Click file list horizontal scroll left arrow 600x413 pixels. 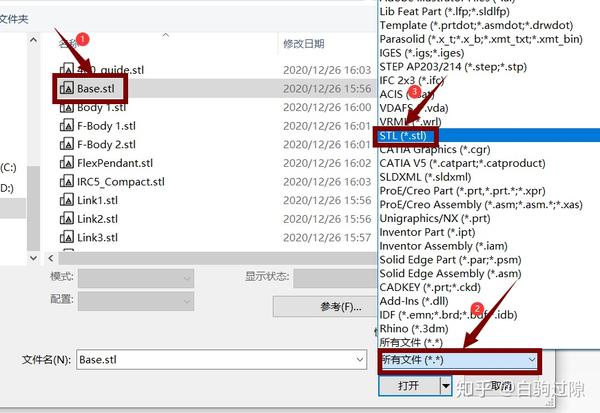[x=51, y=258]
